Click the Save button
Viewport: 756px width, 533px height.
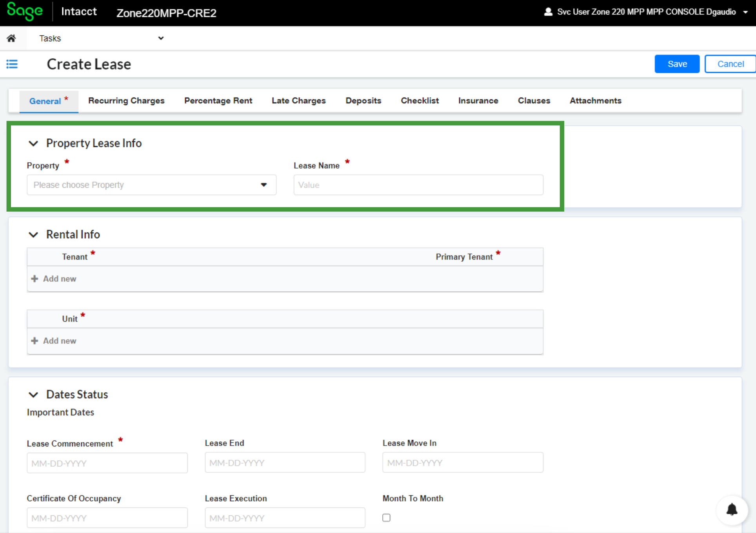[x=677, y=64]
